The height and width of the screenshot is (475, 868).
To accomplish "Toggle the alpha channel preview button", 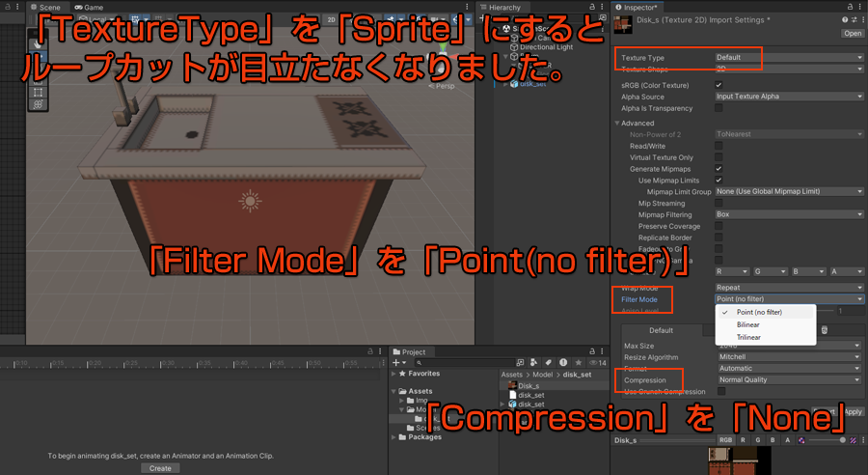I will pyautogui.click(x=785, y=440).
